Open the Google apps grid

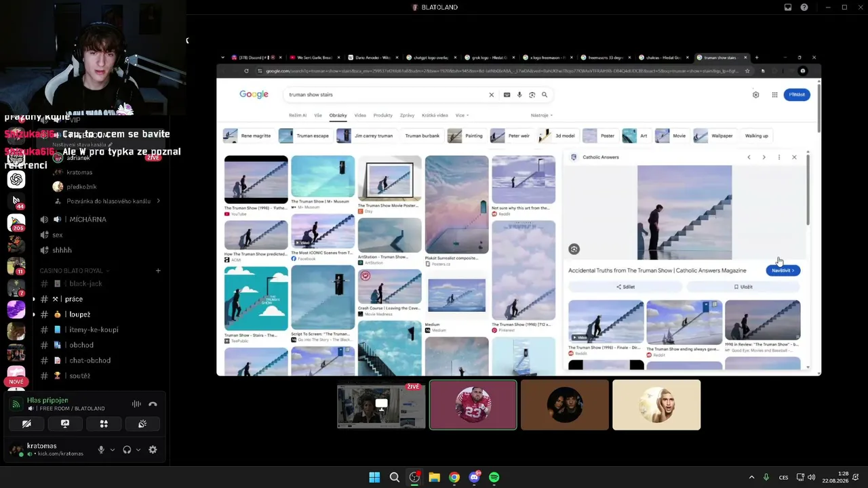[774, 95]
